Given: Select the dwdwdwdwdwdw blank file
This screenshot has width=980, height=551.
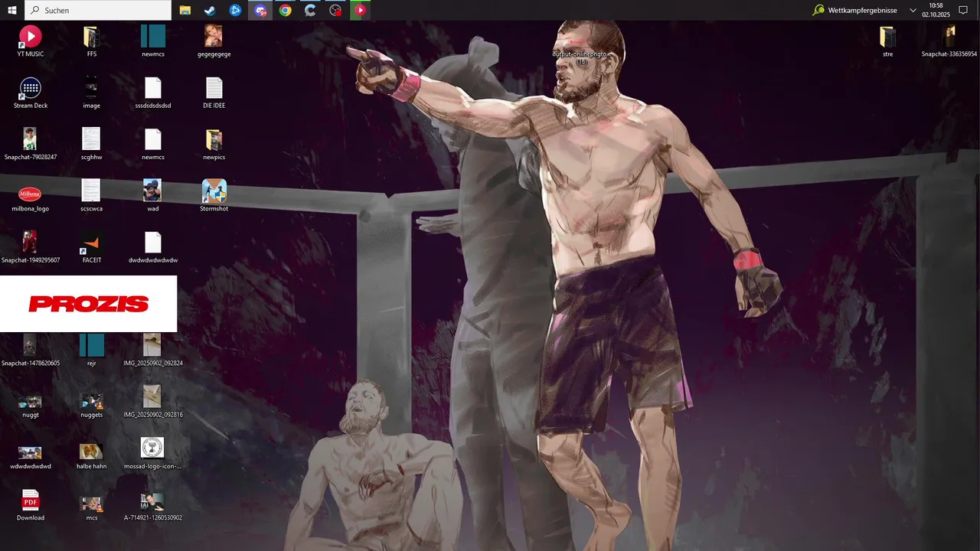Looking at the screenshot, I should coord(153,247).
